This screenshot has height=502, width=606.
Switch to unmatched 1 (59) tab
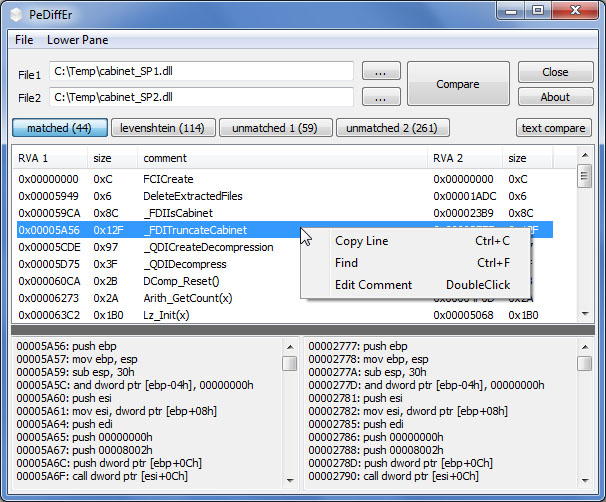pyautogui.click(x=276, y=128)
